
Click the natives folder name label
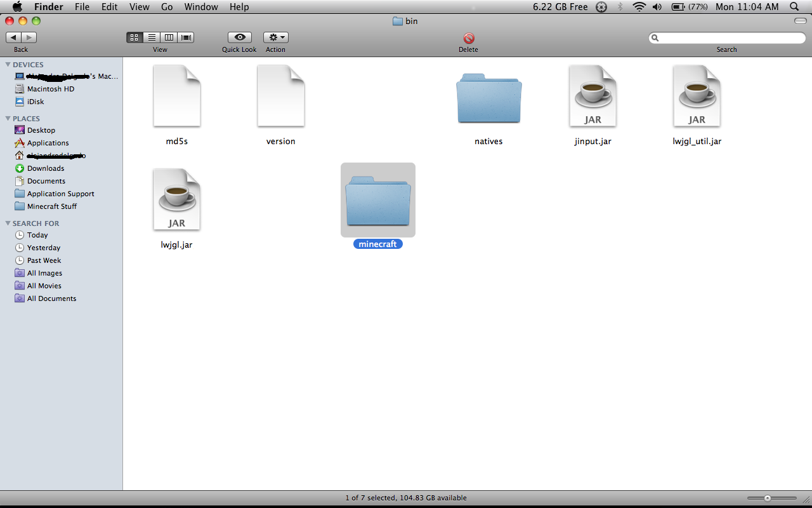(488, 142)
